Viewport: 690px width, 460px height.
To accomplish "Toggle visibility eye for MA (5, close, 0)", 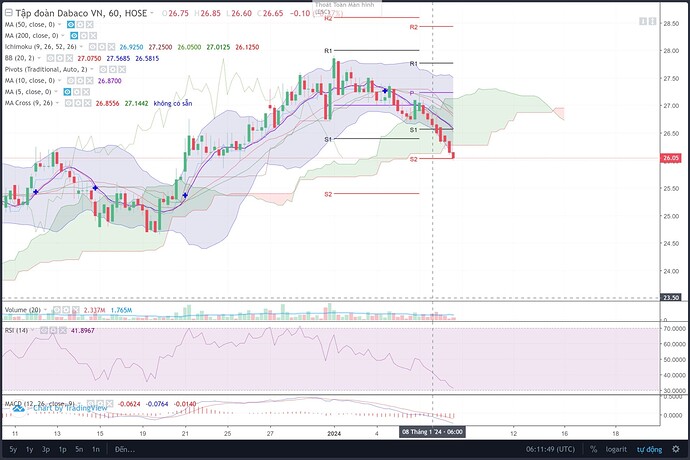I will 67,92.
